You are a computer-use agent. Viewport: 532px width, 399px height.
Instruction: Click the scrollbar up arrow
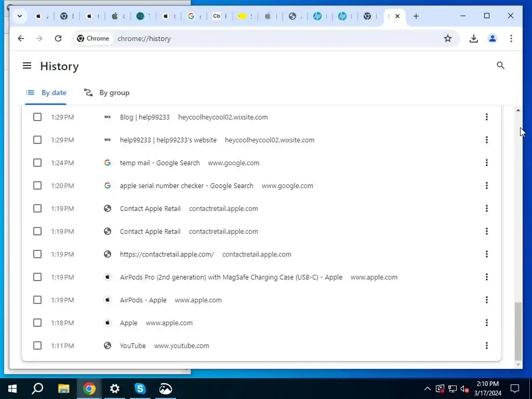pyautogui.click(x=518, y=110)
